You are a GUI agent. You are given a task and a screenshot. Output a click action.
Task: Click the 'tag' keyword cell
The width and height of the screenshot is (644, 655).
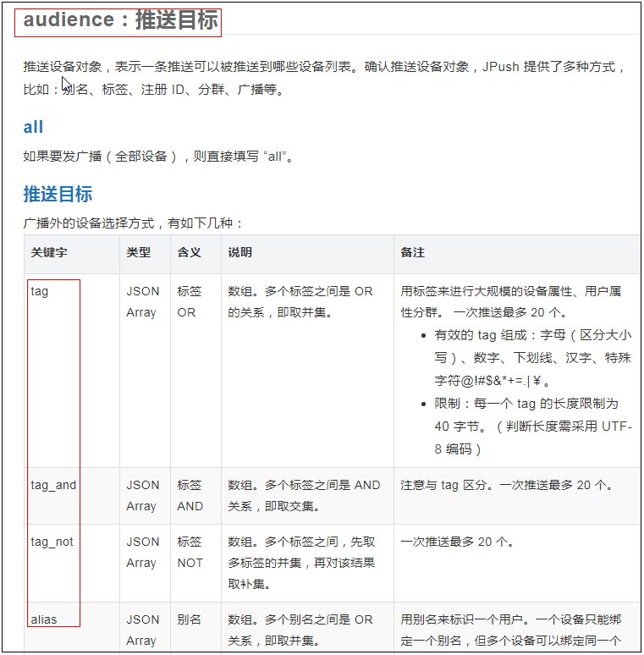point(40,292)
